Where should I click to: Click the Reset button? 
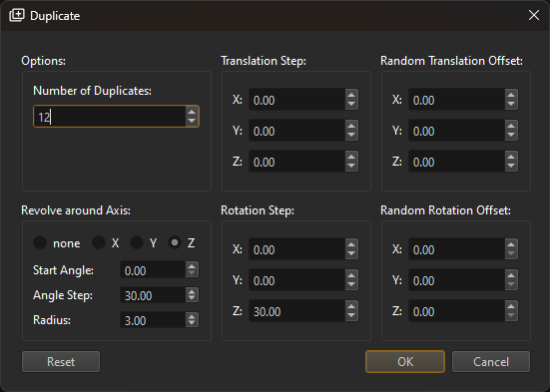[61, 361]
